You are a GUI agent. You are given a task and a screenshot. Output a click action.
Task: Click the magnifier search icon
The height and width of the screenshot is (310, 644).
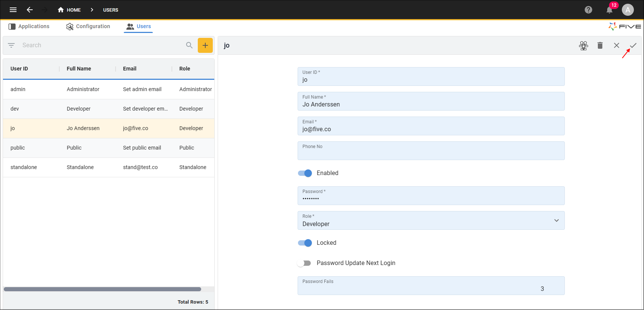coord(189,45)
